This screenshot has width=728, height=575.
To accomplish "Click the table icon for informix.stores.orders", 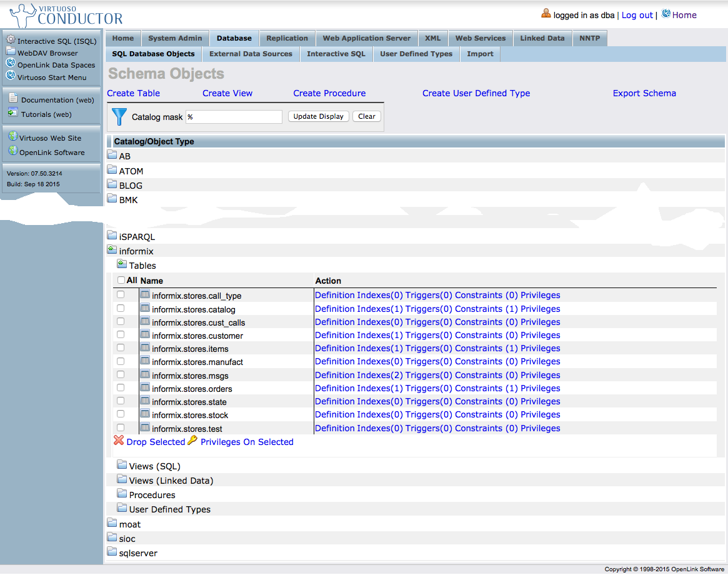I will (145, 388).
